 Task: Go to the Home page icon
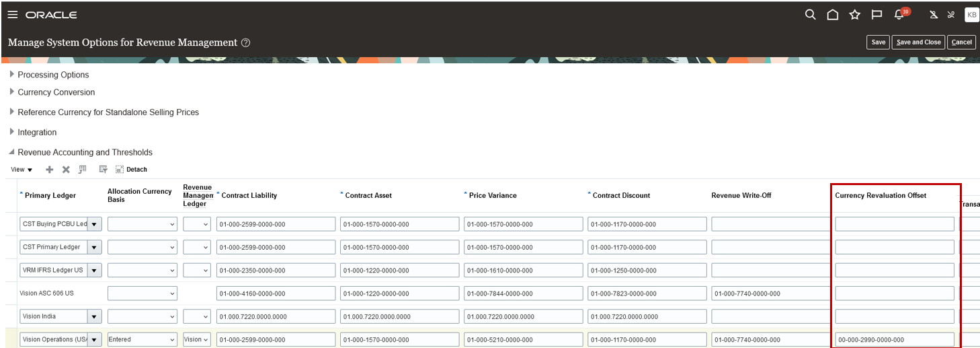832,15
